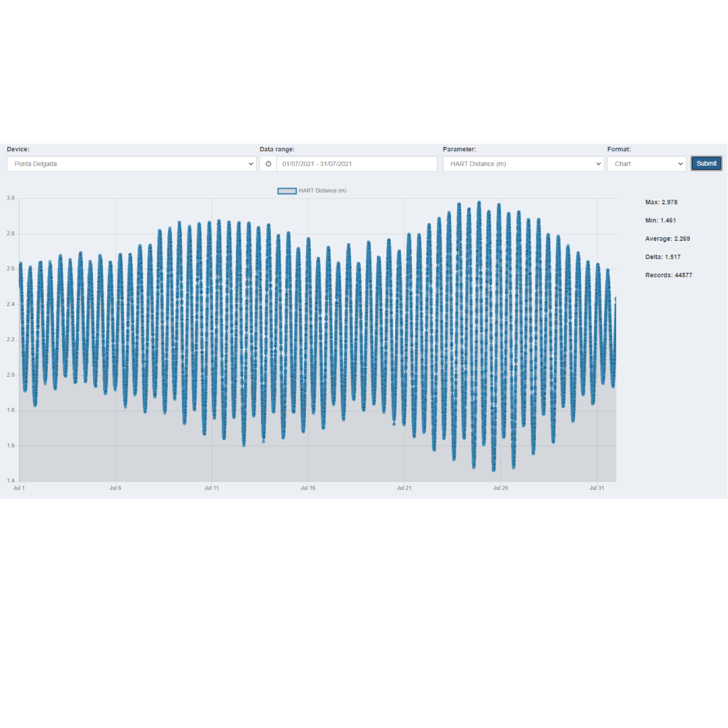Expand the Parameter dropdown HART Distance (m)

tap(523, 164)
